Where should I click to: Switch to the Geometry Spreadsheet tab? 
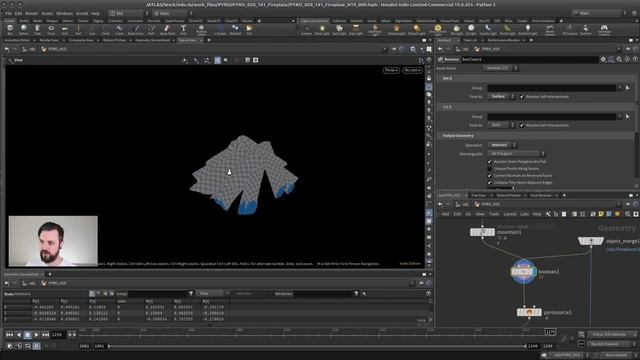tap(152, 40)
